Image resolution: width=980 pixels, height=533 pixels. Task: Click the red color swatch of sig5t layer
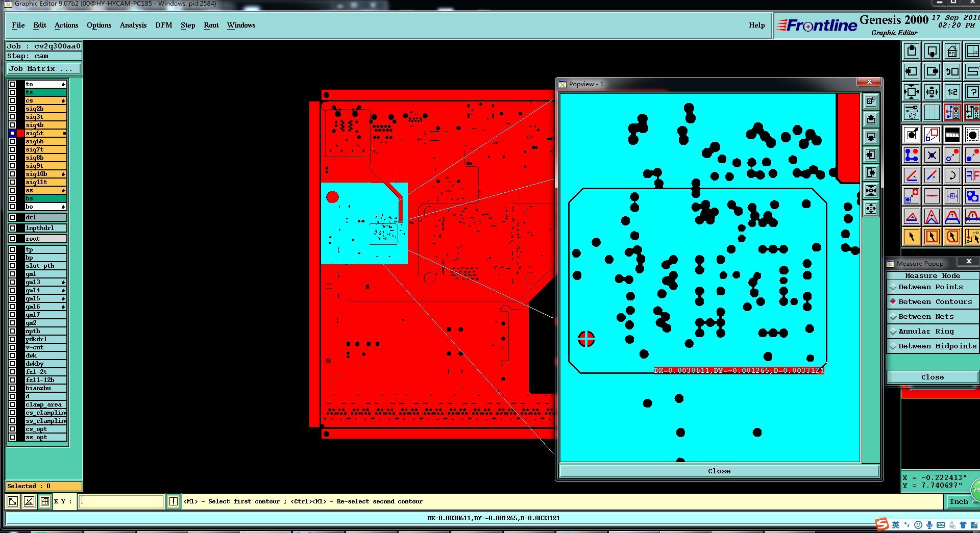coord(20,133)
